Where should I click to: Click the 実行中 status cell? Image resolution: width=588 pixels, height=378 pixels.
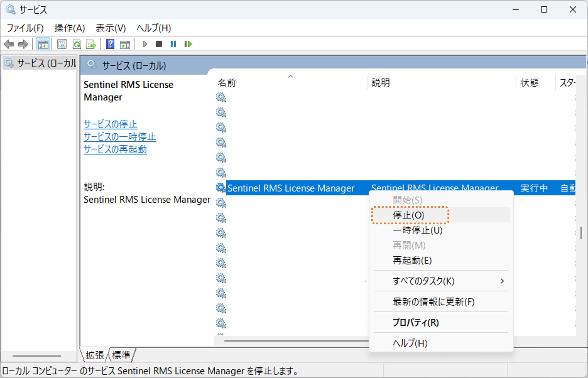[x=534, y=188]
